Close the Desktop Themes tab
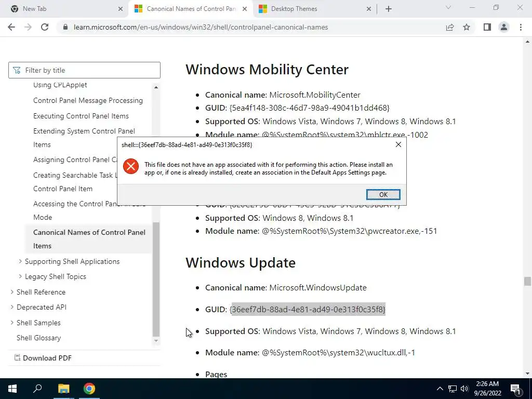The image size is (532, 399). (369, 9)
